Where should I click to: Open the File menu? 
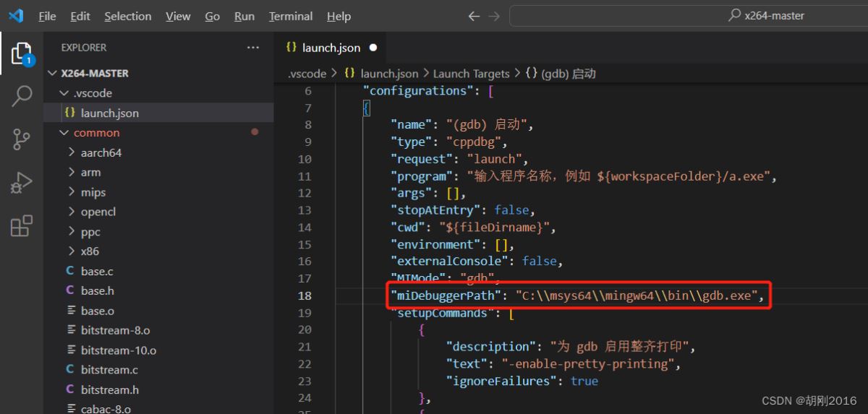47,16
